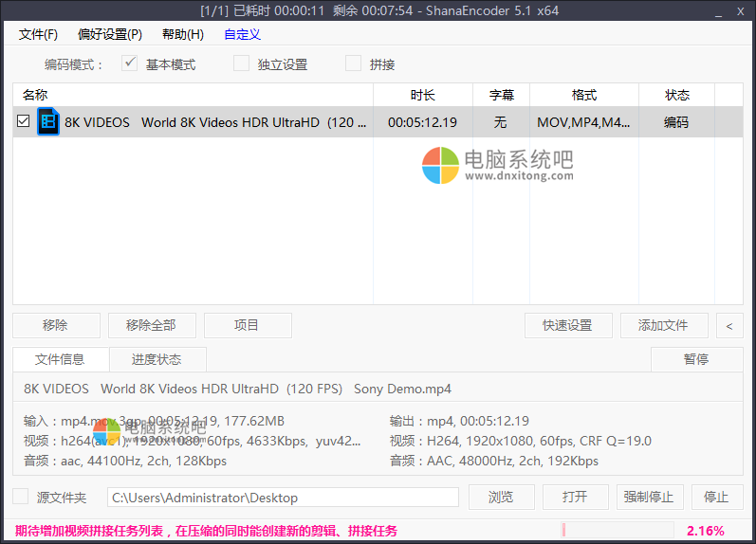756x544 pixels.
Task: Click input audio line aac, 44100Hz
Action: 125,462
